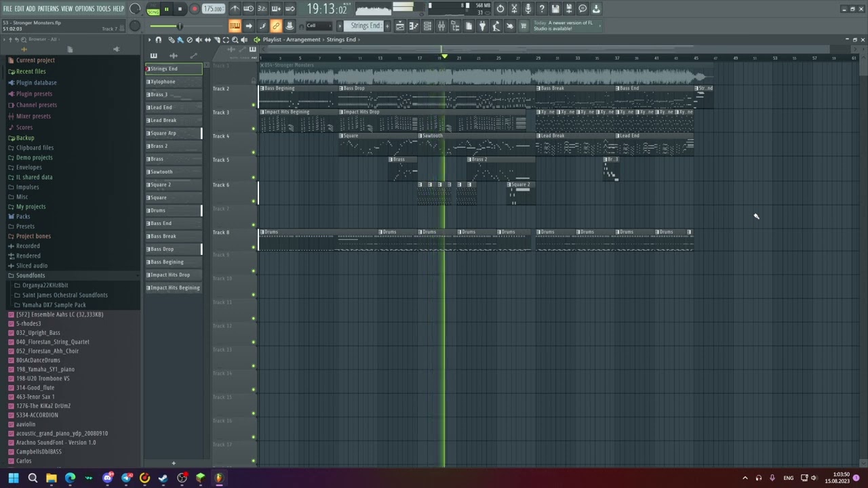The height and width of the screenshot is (488, 868).
Task: Open the PATTERNS menu
Action: pos(48,9)
